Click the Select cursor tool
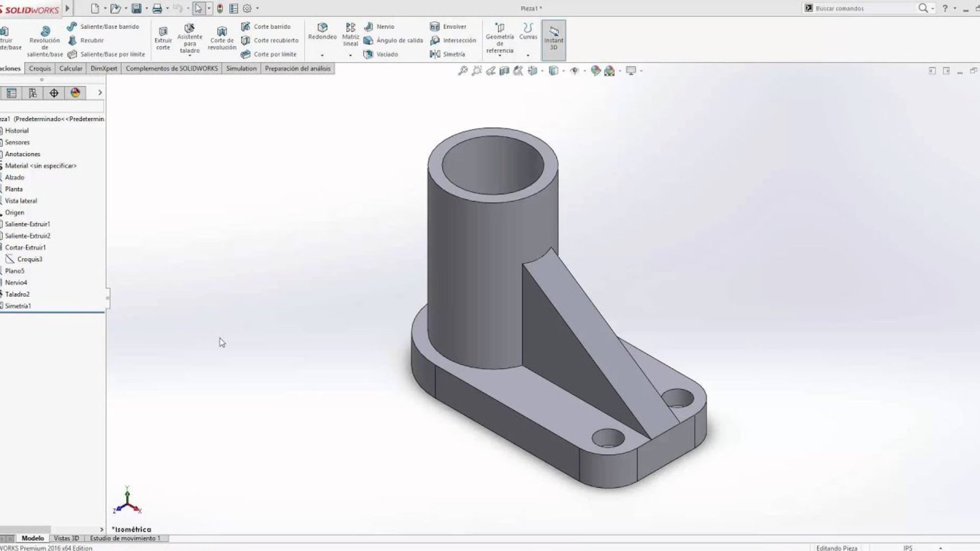The image size is (980, 551). coord(198,9)
